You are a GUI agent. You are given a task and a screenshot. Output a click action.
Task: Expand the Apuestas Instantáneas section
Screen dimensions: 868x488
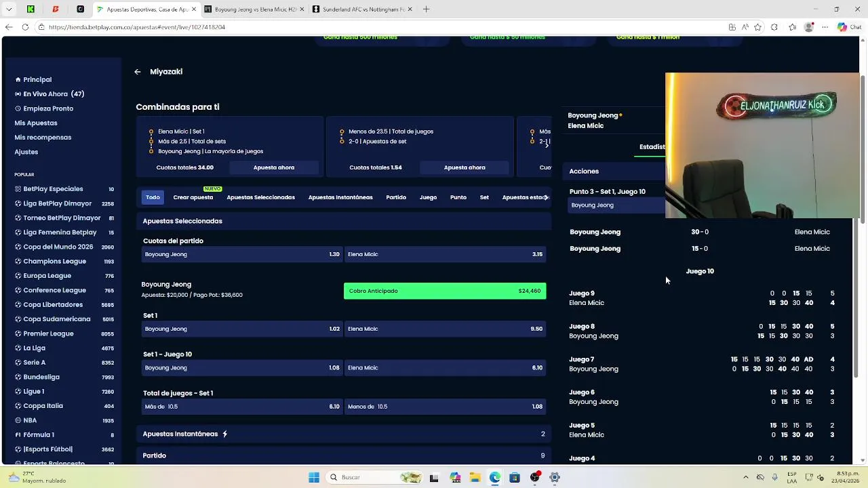click(x=344, y=434)
